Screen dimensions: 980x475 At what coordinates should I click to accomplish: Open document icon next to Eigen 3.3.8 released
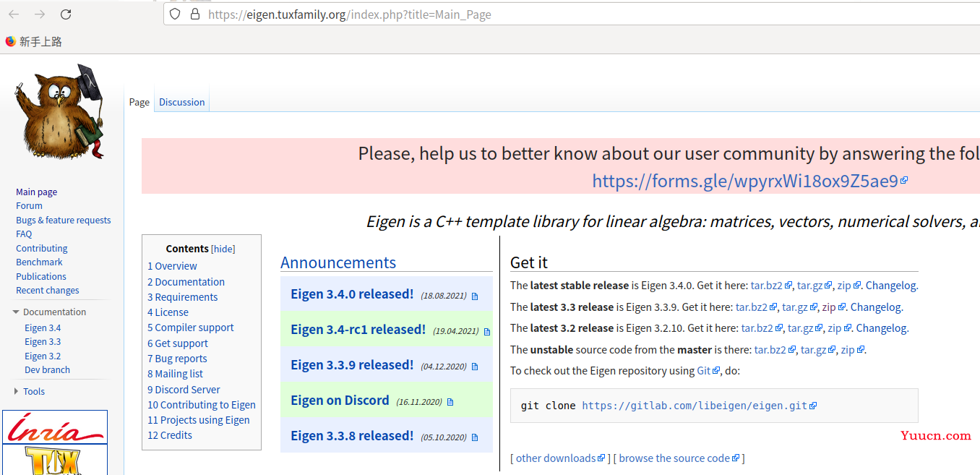pyautogui.click(x=475, y=438)
